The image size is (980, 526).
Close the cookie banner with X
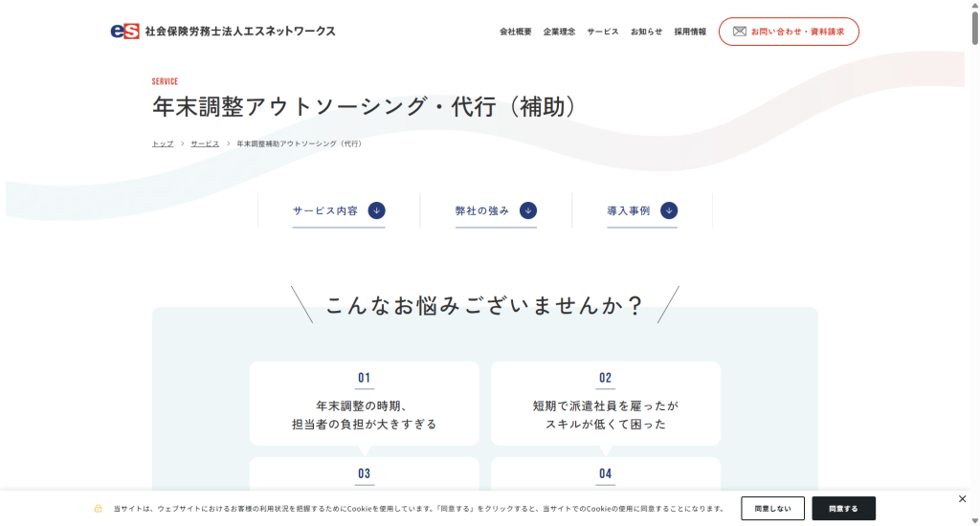(963, 498)
